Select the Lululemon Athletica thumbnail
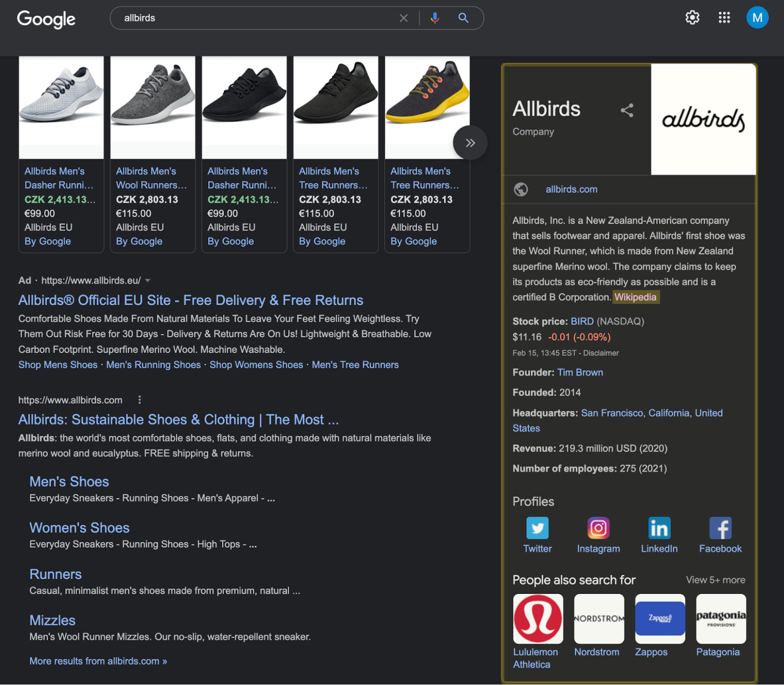This screenshot has height=685, width=784. [x=538, y=618]
